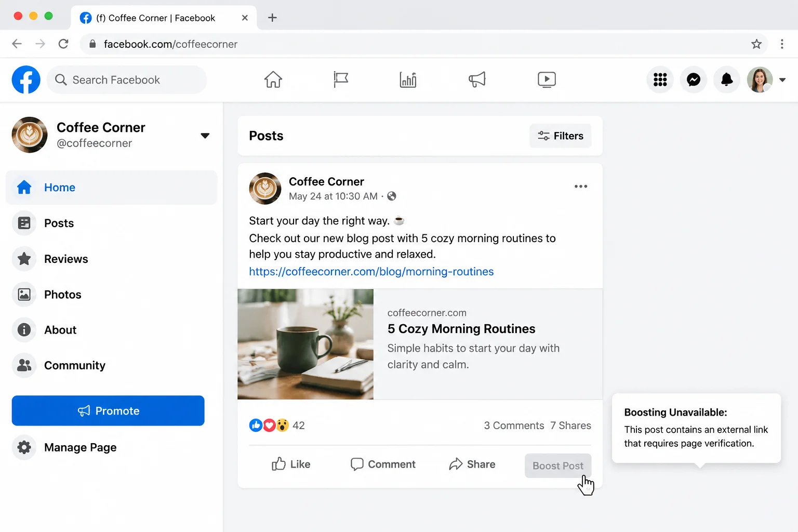798x532 pixels.
Task: Share the Coffee Corner post
Action: tap(472, 464)
